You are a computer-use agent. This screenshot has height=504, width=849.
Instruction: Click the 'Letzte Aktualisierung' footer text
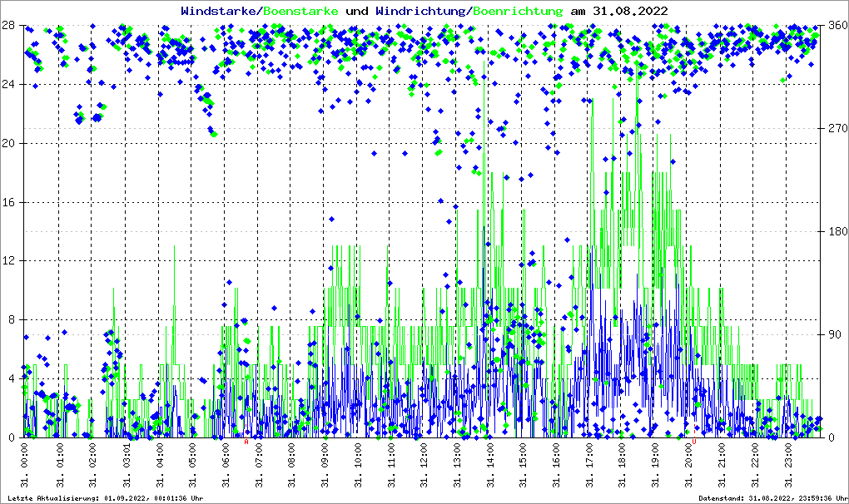click(103, 497)
